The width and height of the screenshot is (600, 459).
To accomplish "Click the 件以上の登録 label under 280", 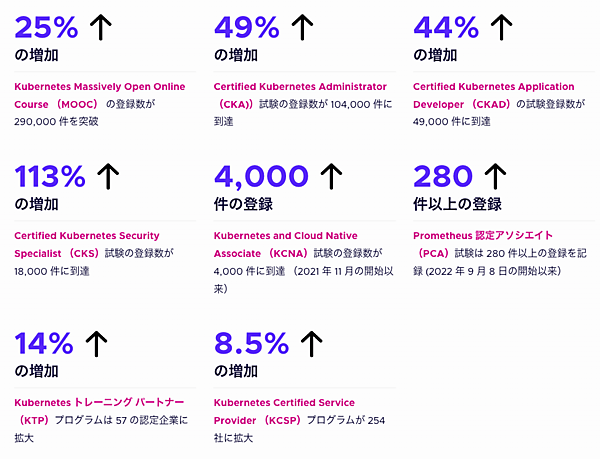I will pos(457,204).
